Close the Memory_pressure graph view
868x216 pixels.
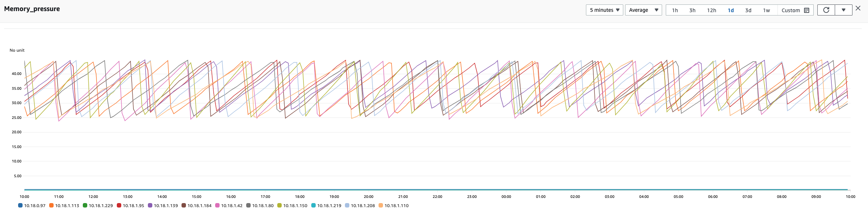click(x=858, y=8)
